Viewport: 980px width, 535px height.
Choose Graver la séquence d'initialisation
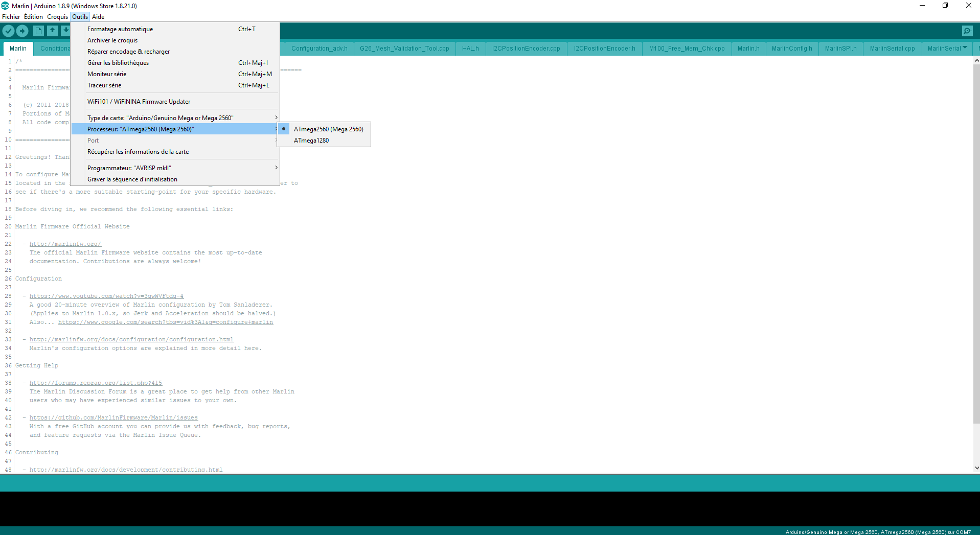[175, 179]
